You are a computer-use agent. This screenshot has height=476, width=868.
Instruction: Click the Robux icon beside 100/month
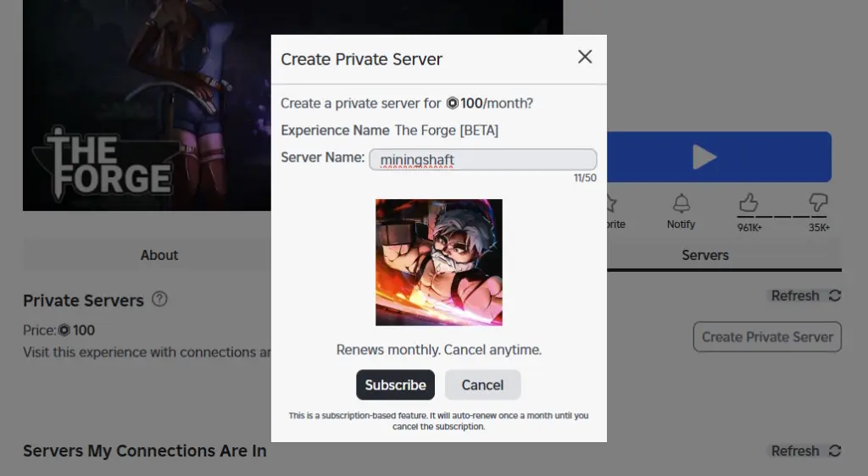click(453, 103)
